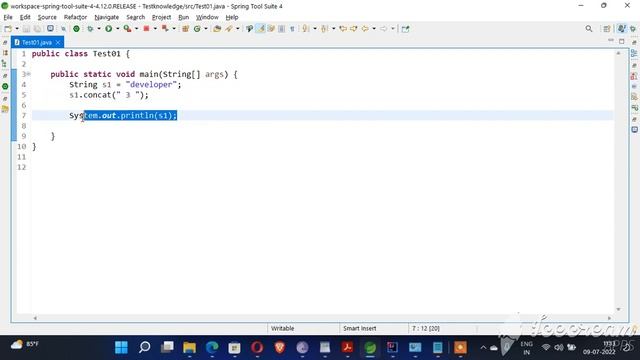The image size is (640, 360).
Task: Open the Refactor menu
Action: 75,17
